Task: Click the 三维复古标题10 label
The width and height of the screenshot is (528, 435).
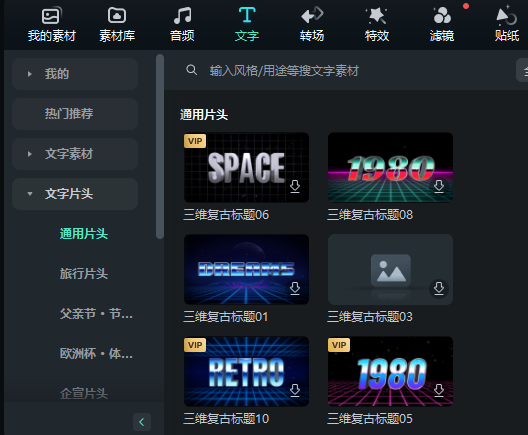Action: pos(226,419)
